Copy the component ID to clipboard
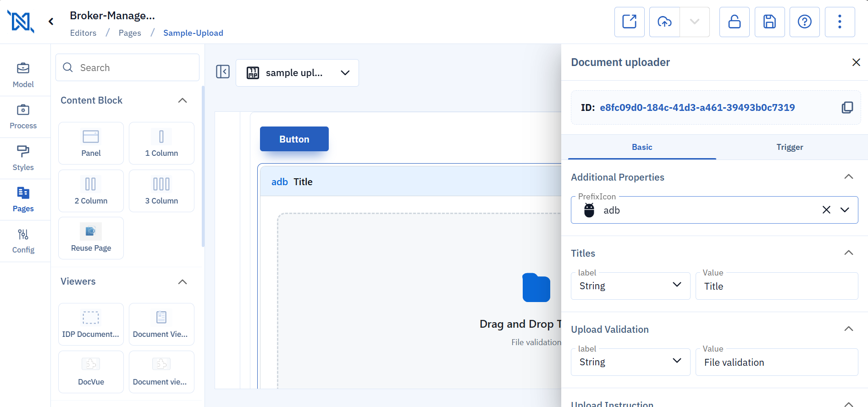The width and height of the screenshot is (868, 407). [847, 108]
